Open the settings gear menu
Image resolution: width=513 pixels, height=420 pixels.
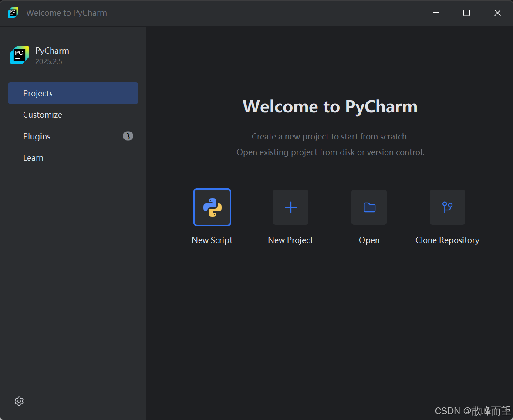click(19, 401)
